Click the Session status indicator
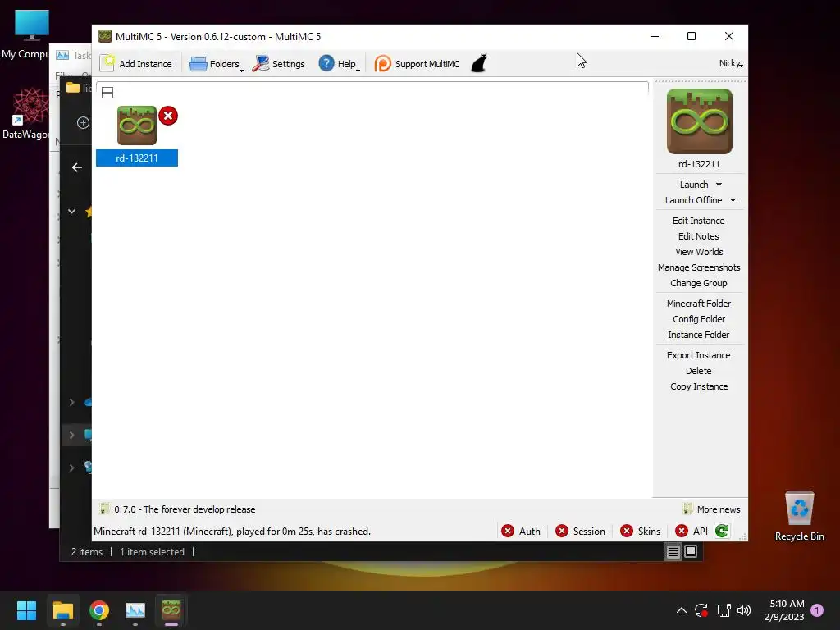Image resolution: width=840 pixels, height=630 pixels. [x=580, y=531]
